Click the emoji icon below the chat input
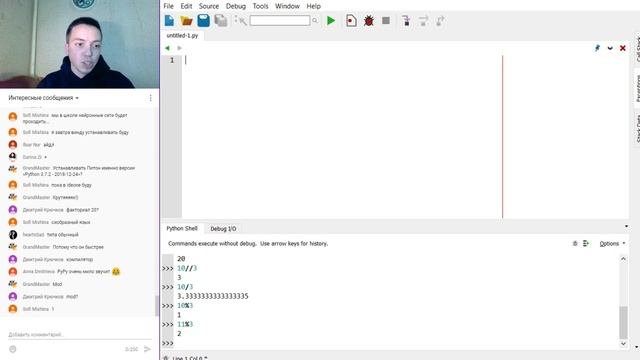The height and width of the screenshot is (360, 640). tap(13, 349)
